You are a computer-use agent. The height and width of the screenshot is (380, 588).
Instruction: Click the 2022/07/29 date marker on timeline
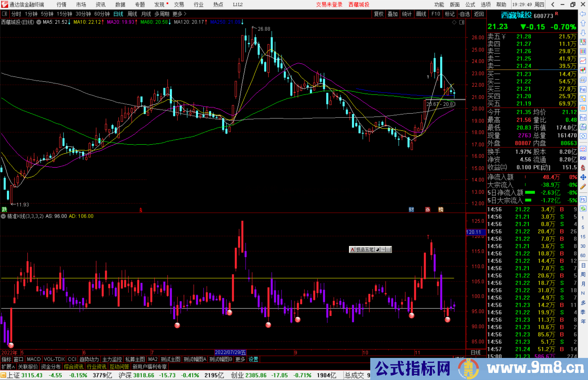[x=230, y=352]
